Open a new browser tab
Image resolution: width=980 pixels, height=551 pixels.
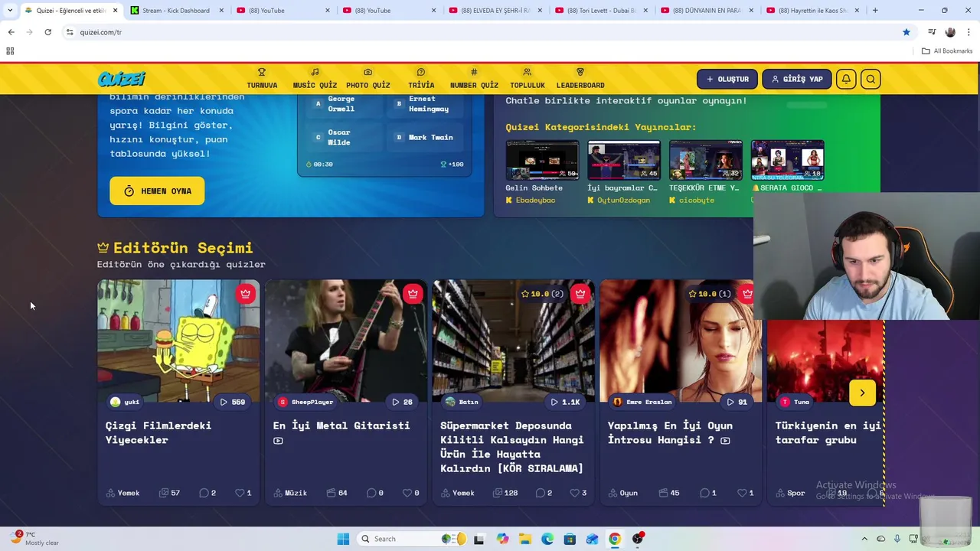[x=875, y=11]
